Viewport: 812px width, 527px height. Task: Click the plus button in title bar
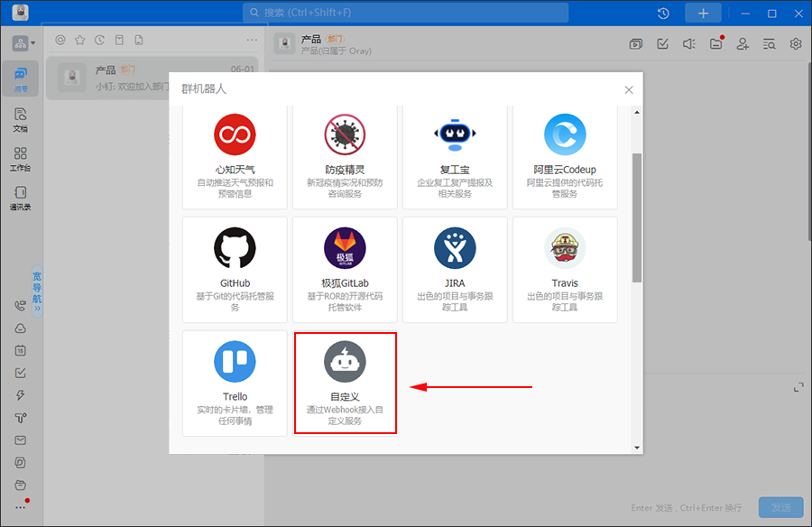(x=703, y=14)
